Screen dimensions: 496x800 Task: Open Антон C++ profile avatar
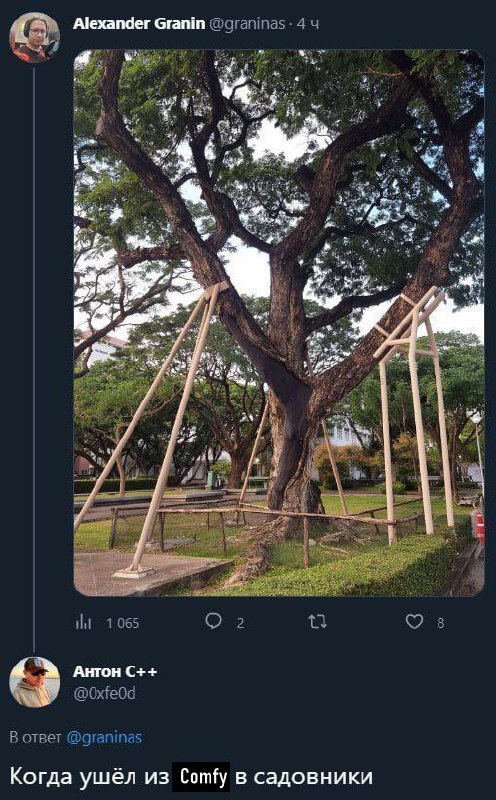click(x=35, y=682)
